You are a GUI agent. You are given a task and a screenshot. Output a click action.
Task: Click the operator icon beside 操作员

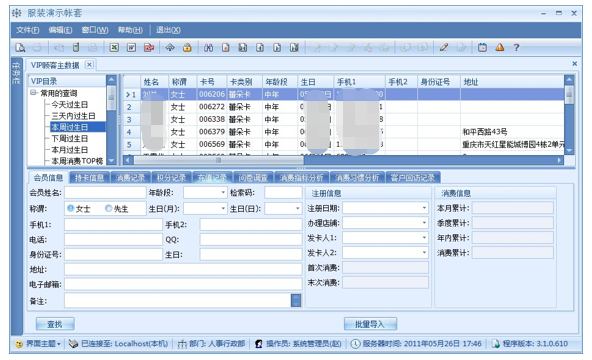pyautogui.click(x=259, y=344)
